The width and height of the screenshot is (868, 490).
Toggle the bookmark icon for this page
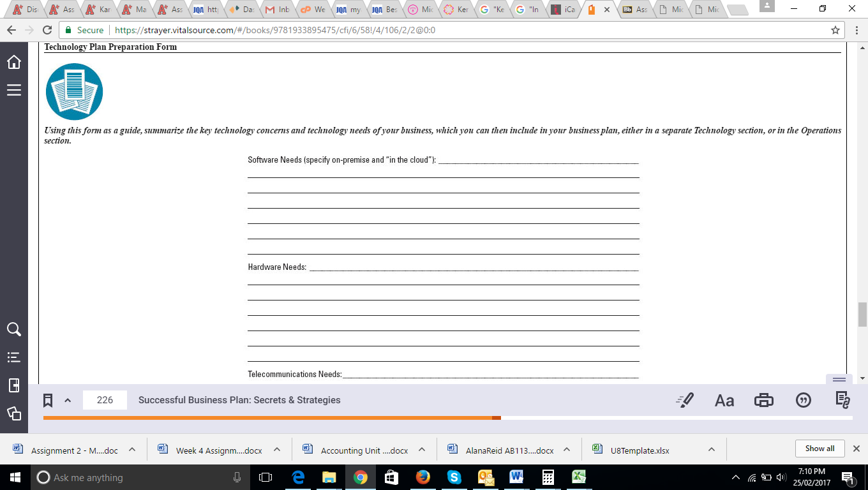click(x=48, y=400)
